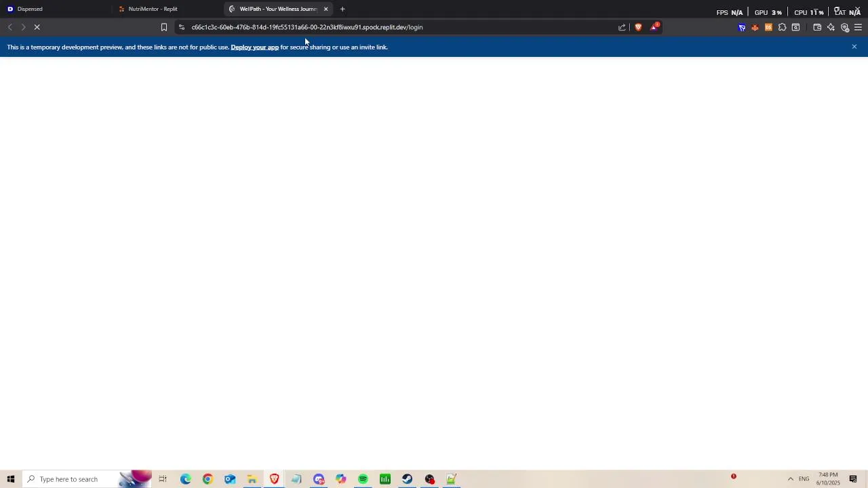The image size is (868, 488).
Task: Click the share page icon
Action: click(622, 27)
